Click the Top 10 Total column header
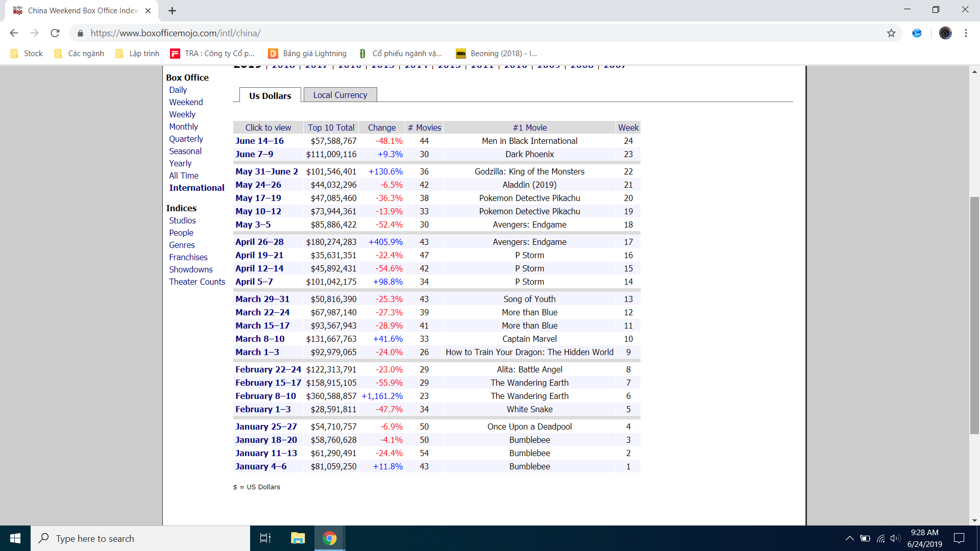The height and width of the screenshot is (551, 980). point(331,128)
